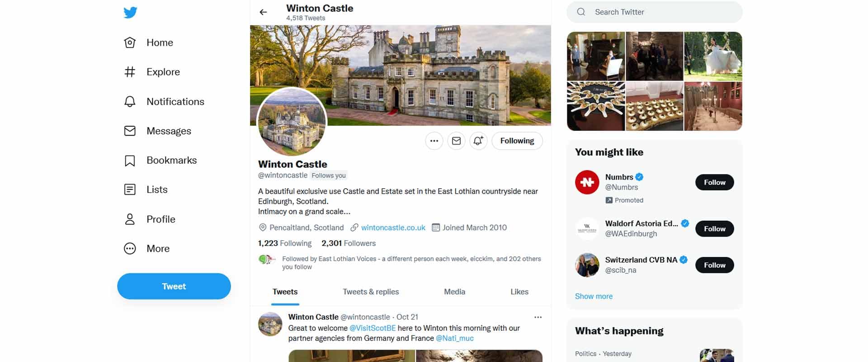
Task: Toggle the Following button
Action: (517, 141)
